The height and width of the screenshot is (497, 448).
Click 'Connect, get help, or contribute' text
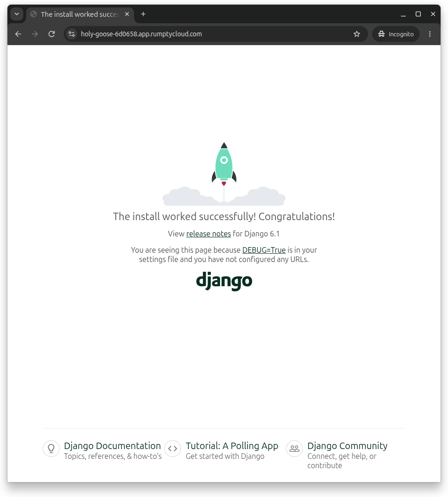[x=342, y=461]
